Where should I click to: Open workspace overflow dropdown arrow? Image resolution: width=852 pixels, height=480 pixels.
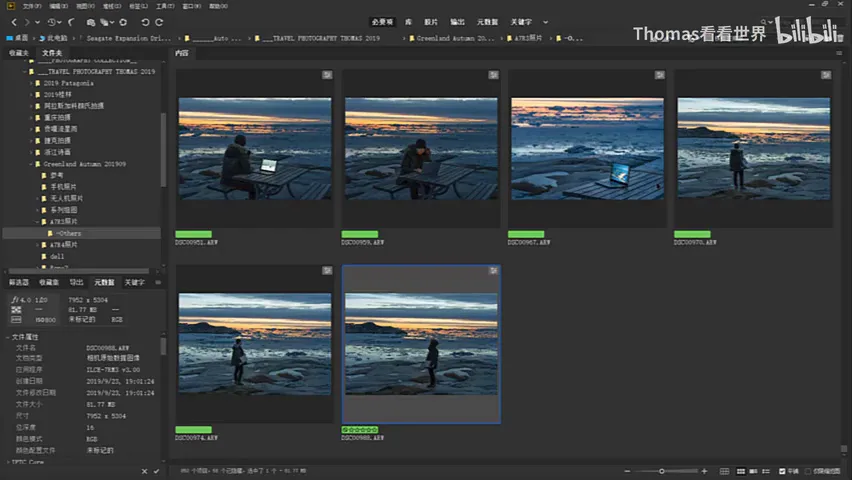click(546, 22)
